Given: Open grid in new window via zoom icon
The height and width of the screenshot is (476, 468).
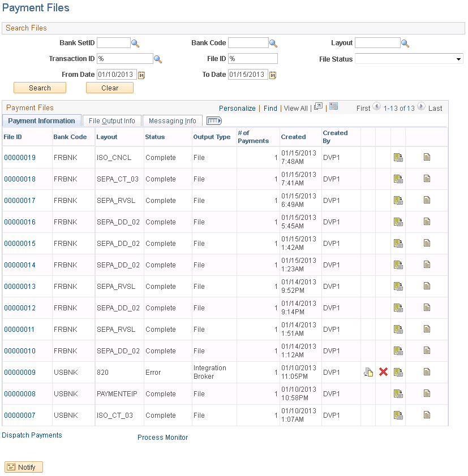Looking at the screenshot, I should (318, 106).
